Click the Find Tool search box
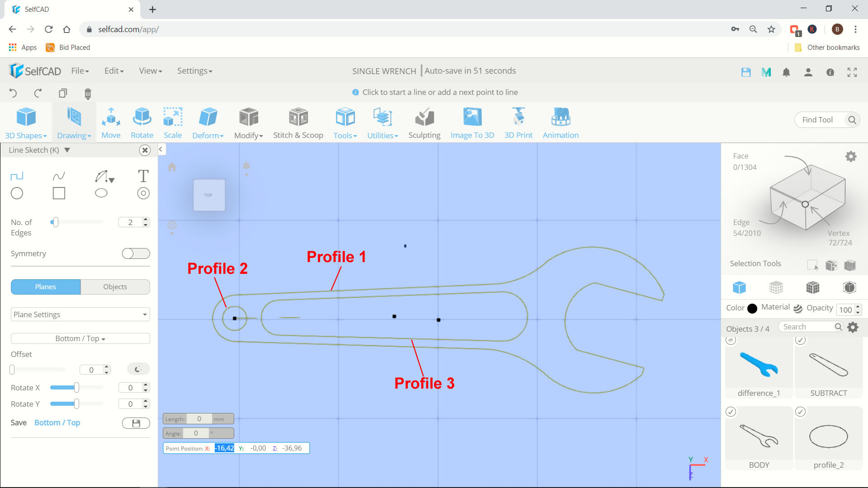868x488 pixels. [827, 120]
